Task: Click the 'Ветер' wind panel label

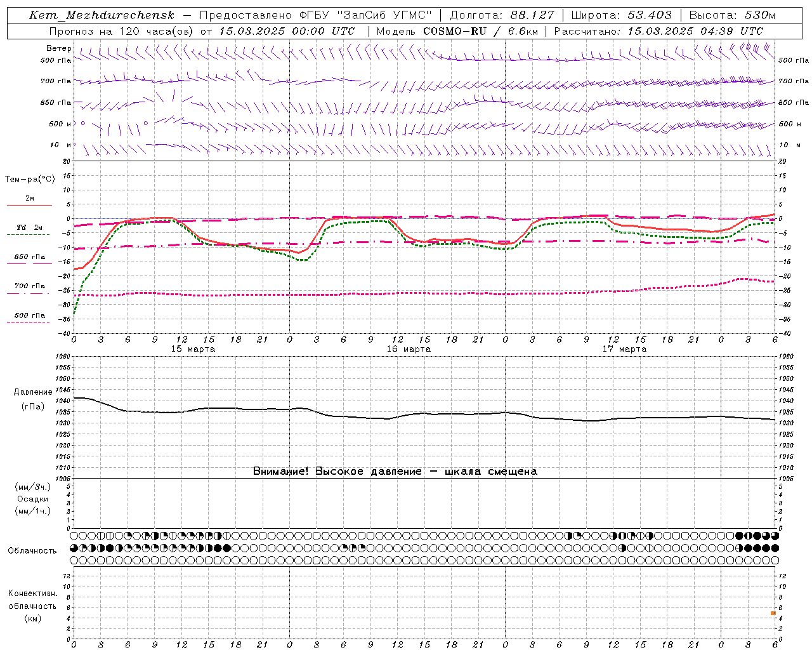Action: pyautogui.click(x=58, y=48)
